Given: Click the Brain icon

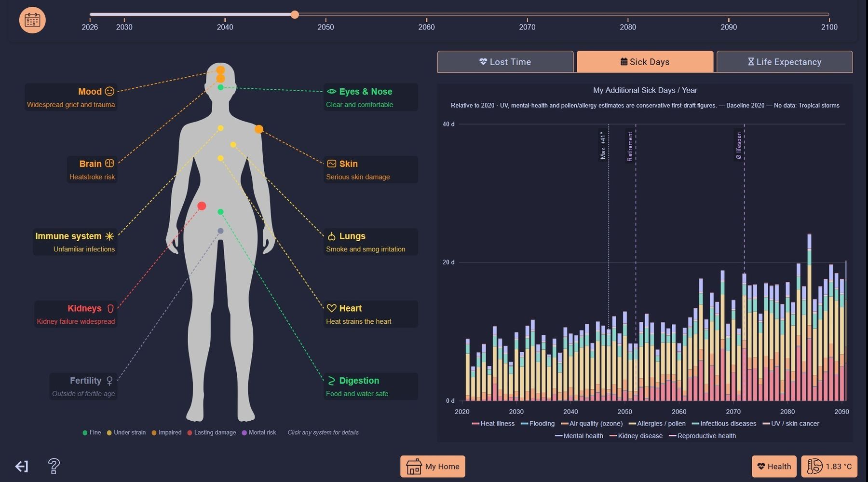Looking at the screenshot, I should 109,164.
